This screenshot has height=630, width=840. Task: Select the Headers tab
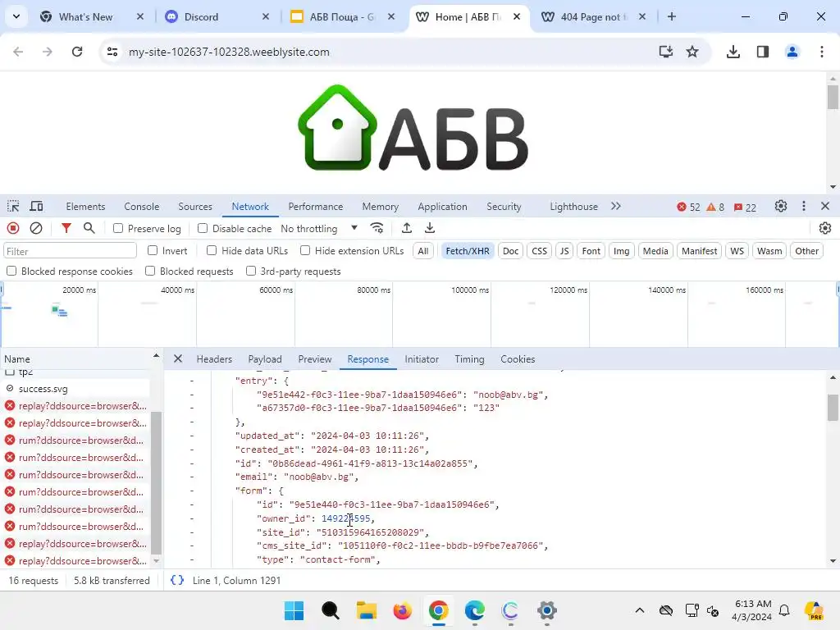pyautogui.click(x=214, y=359)
